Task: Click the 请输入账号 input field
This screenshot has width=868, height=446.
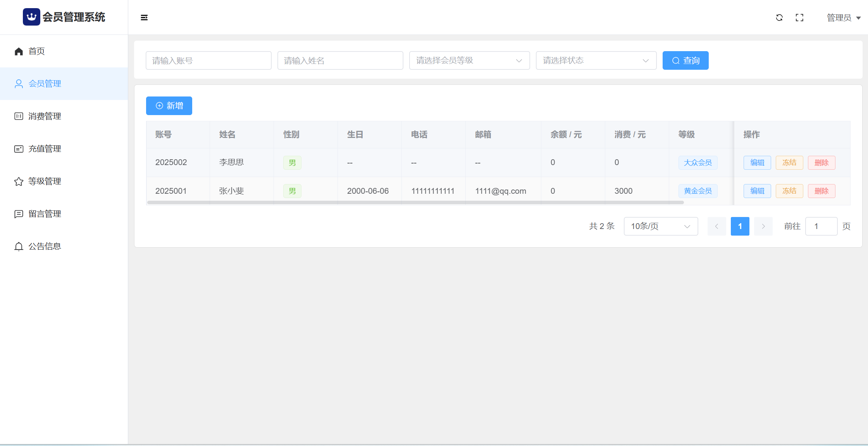Action: [x=208, y=60]
